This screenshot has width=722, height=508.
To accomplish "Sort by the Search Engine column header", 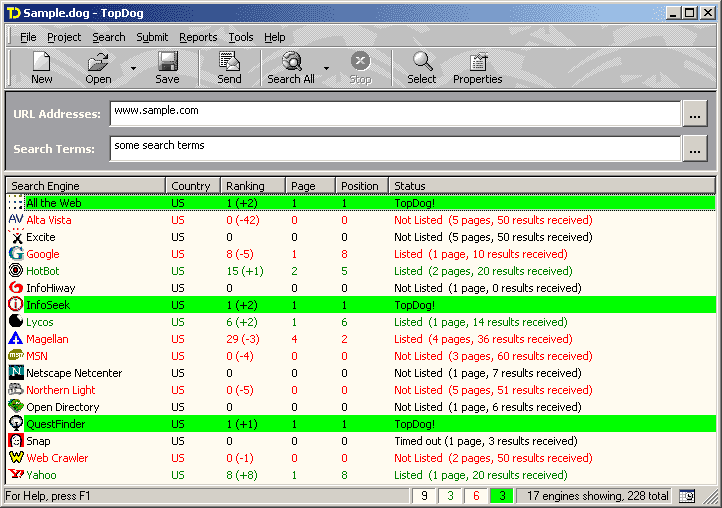I will click(x=86, y=186).
